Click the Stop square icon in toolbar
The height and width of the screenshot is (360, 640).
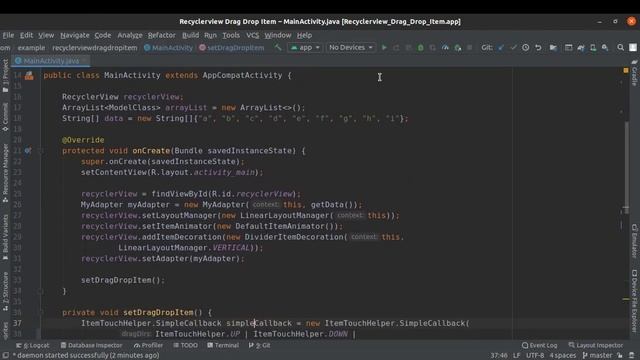(470, 48)
